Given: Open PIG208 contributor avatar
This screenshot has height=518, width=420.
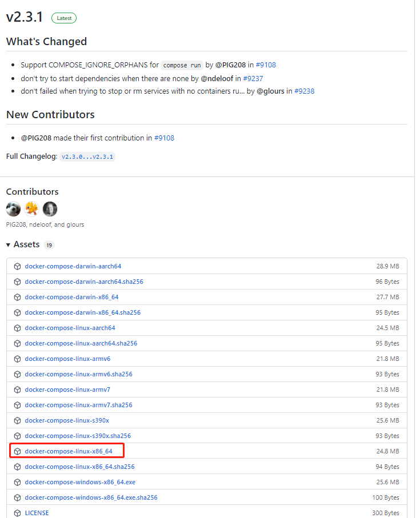Looking at the screenshot, I should 13,209.
